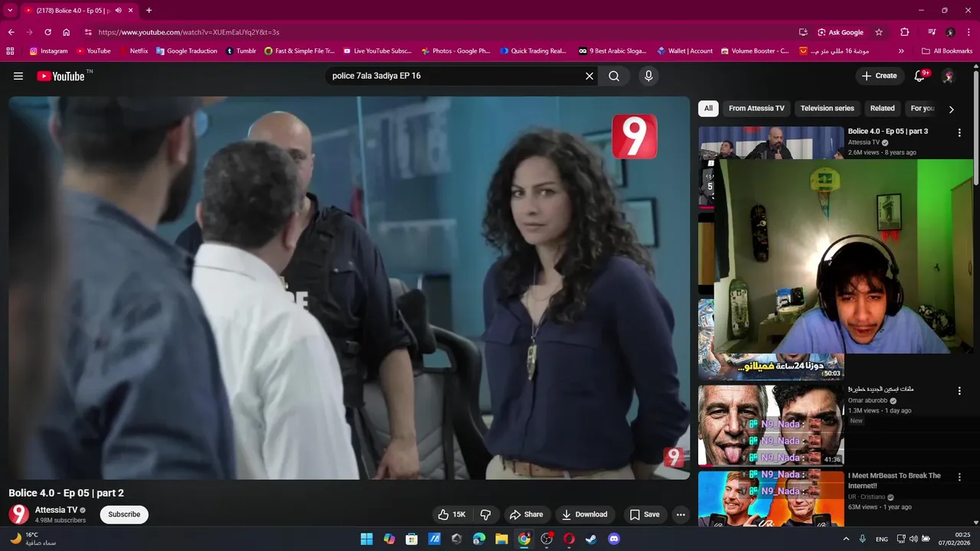Click the browser address bar URL
Viewport: 980px width, 551px height.
(188, 32)
